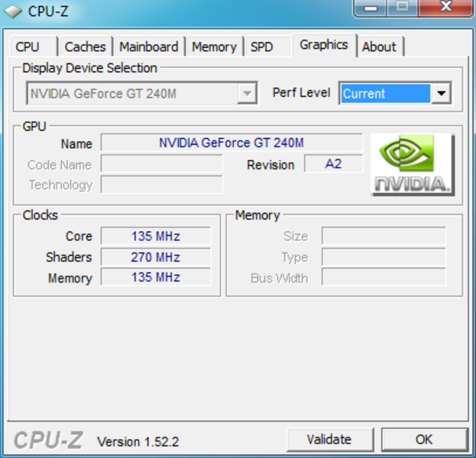476x458 pixels.
Task: Click the Validate button
Action: (x=329, y=439)
